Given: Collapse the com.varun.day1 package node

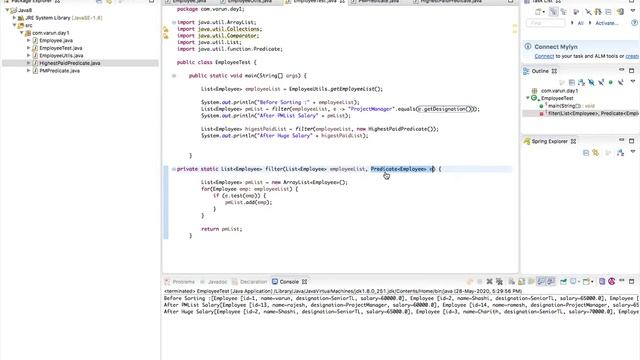Looking at the screenshot, I should [22, 33].
